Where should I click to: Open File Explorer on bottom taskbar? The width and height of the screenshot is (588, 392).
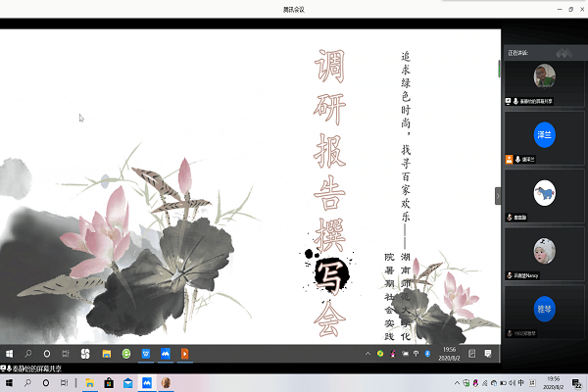coord(88,381)
